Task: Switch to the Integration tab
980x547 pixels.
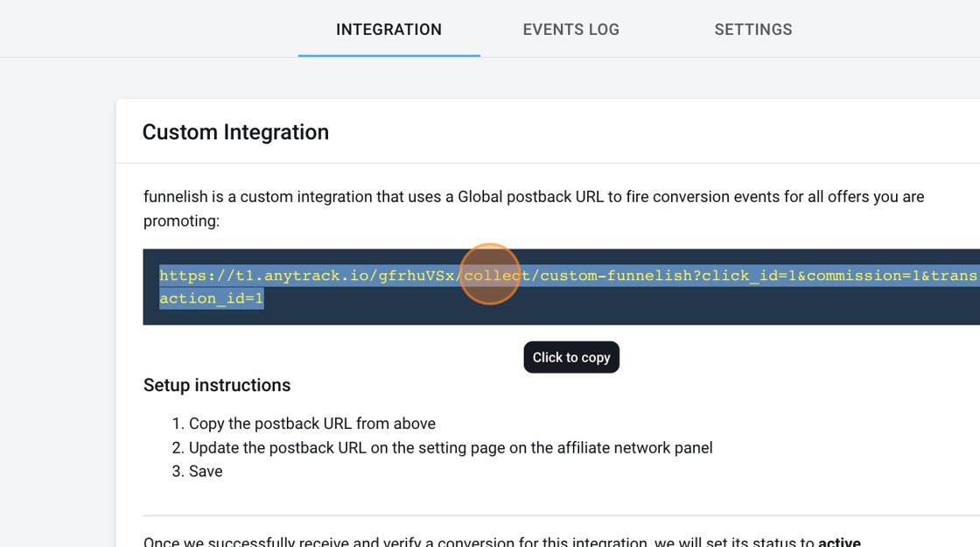Action: 388,30
